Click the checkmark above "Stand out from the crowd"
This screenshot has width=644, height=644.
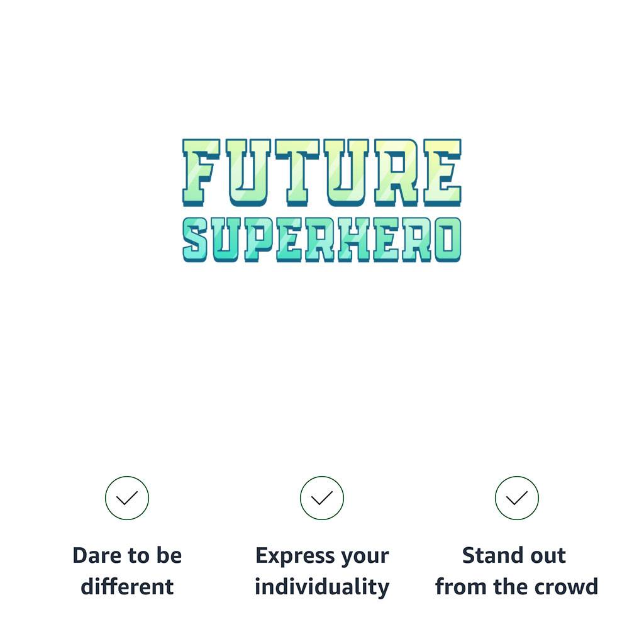coord(517,498)
